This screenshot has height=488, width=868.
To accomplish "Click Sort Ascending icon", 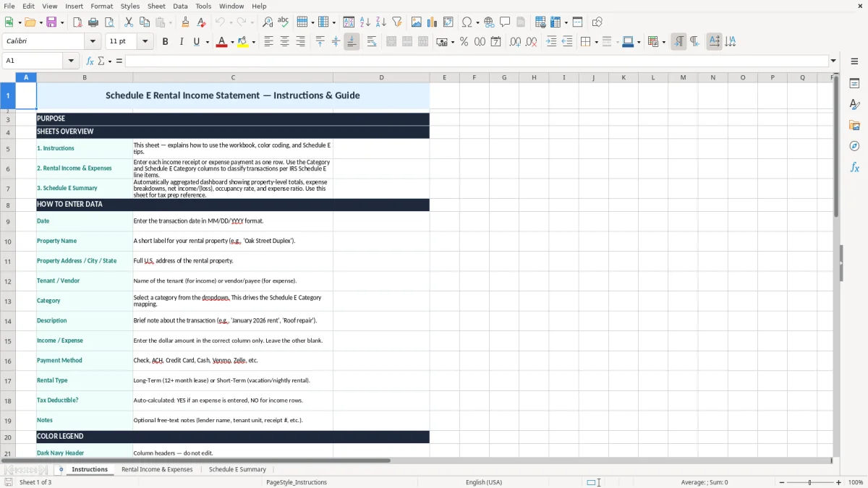I will pyautogui.click(x=365, y=22).
